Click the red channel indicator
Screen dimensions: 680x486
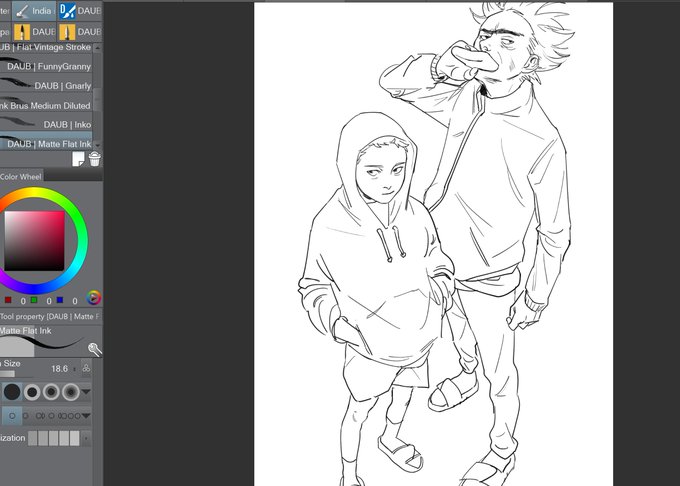8,300
